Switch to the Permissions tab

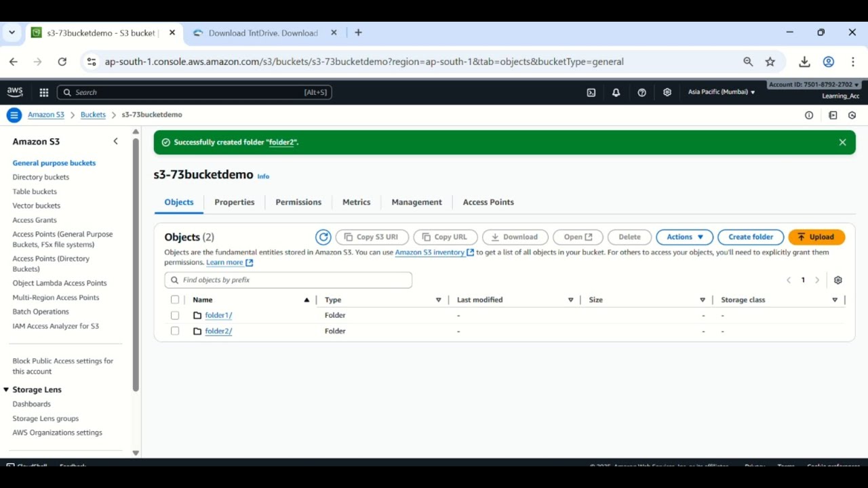[298, 202]
